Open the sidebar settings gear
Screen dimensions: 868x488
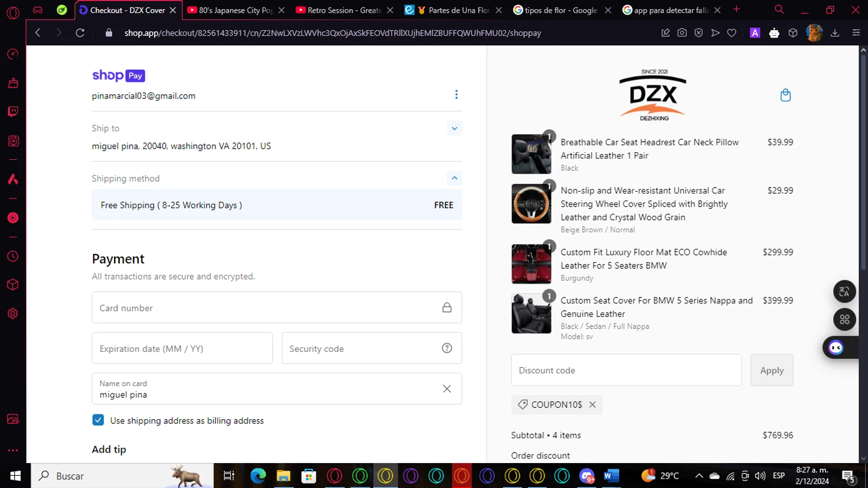pos(13,313)
